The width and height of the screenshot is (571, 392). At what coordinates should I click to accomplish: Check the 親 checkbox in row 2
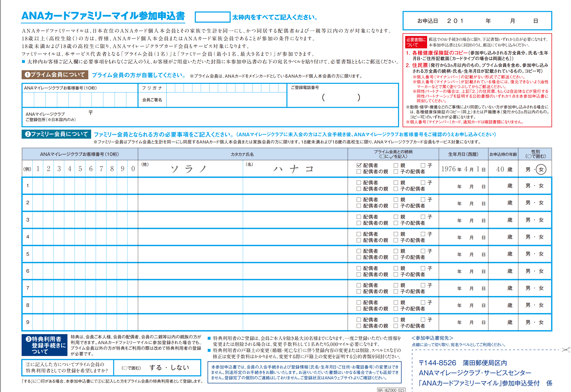[395, 199]
